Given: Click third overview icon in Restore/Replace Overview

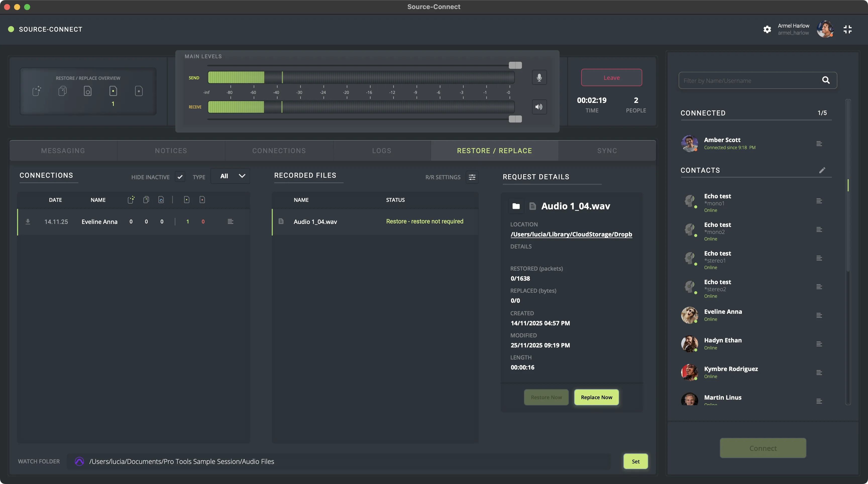Looking at the screenshot, I should pos(88,91).
